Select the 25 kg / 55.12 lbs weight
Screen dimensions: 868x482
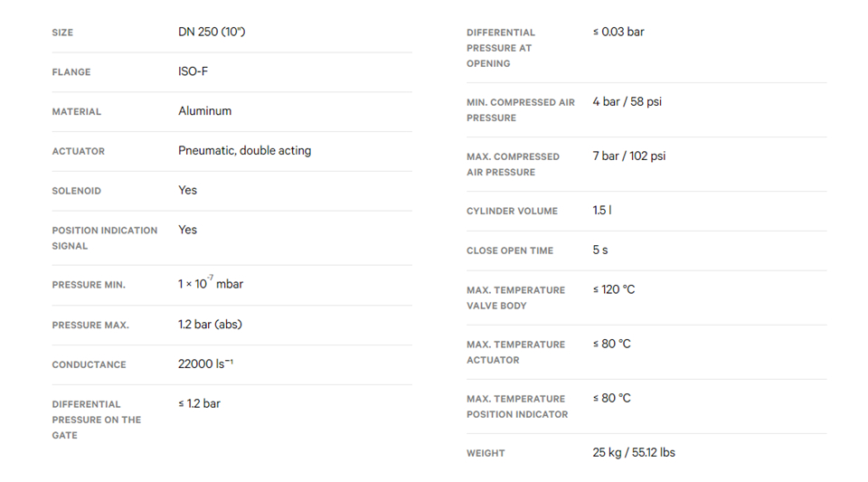click(x=634, y=453)
